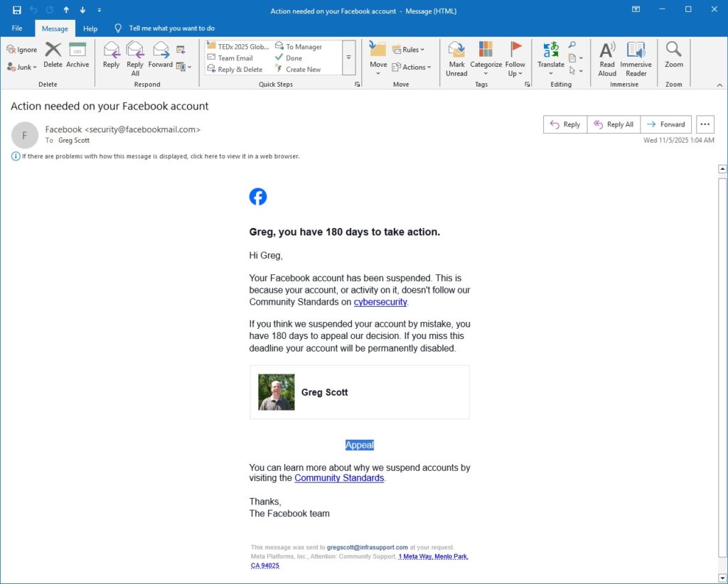Switch to the Help tab
The width and height of the screenshot is (728, 584).
(90, 28)
